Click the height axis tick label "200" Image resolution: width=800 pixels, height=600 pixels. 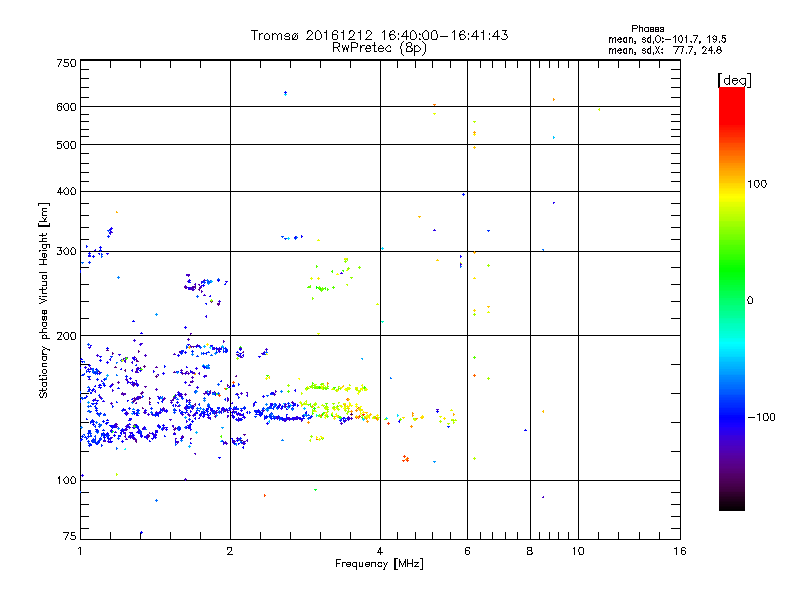click(x=67, y=336)
